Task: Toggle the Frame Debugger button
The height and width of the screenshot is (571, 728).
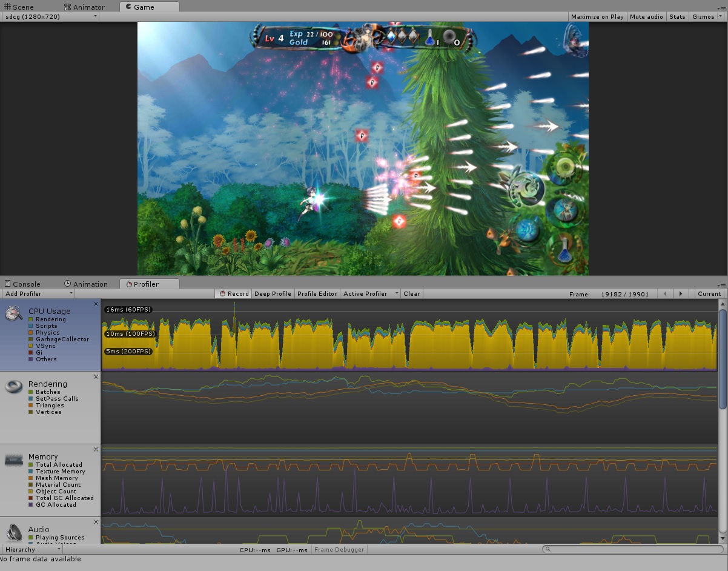Action: [x=339, y=550]
